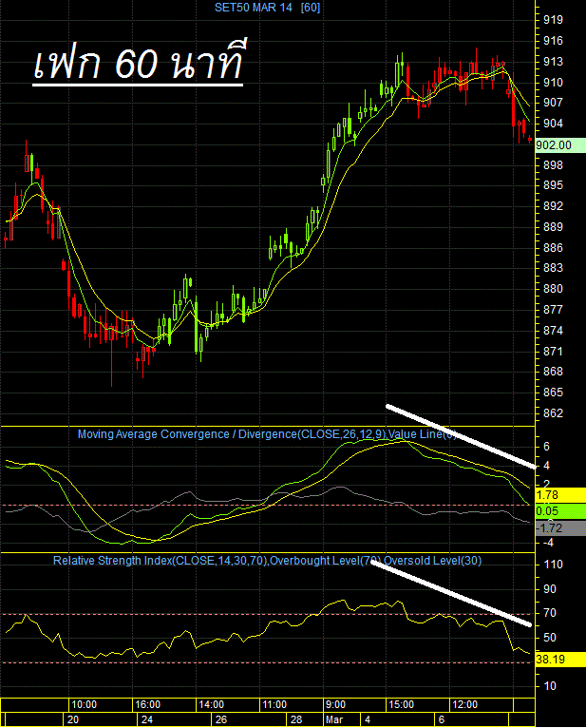The width and height of the screenshot is (586, 728).
Task: Click time axis label 12:00
Action: [464, 705]
